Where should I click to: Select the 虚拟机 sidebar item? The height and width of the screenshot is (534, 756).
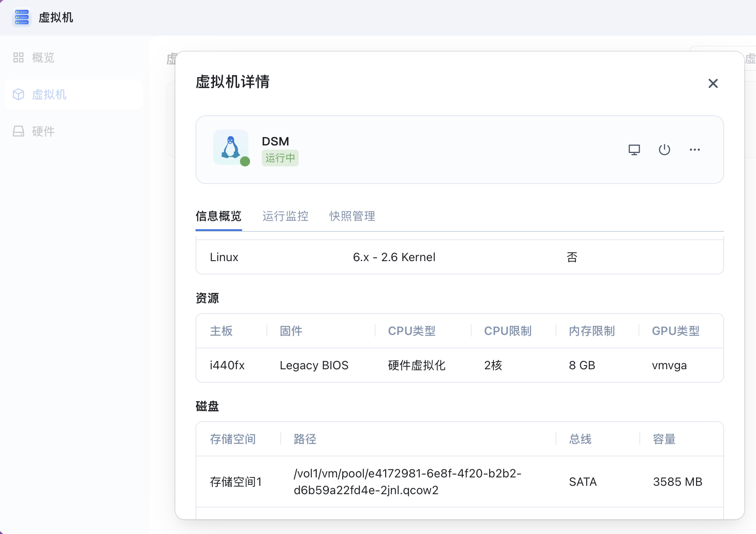[74, 95]
